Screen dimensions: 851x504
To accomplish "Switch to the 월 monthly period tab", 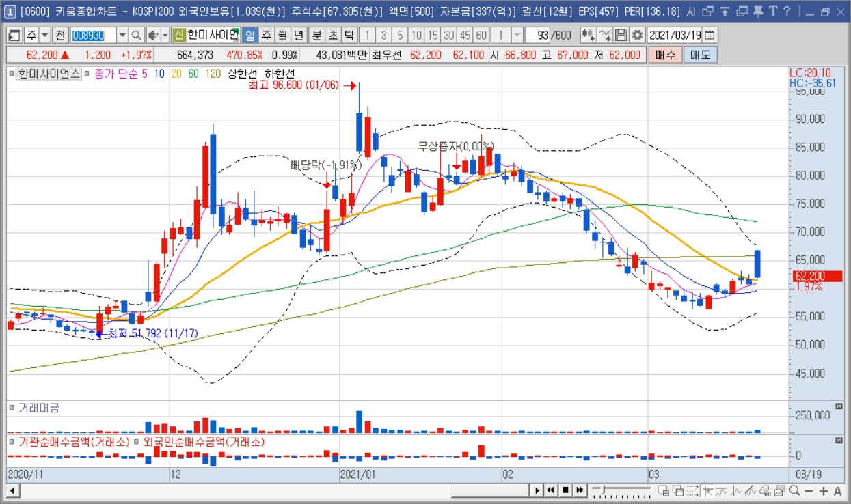I will point(282,36).
